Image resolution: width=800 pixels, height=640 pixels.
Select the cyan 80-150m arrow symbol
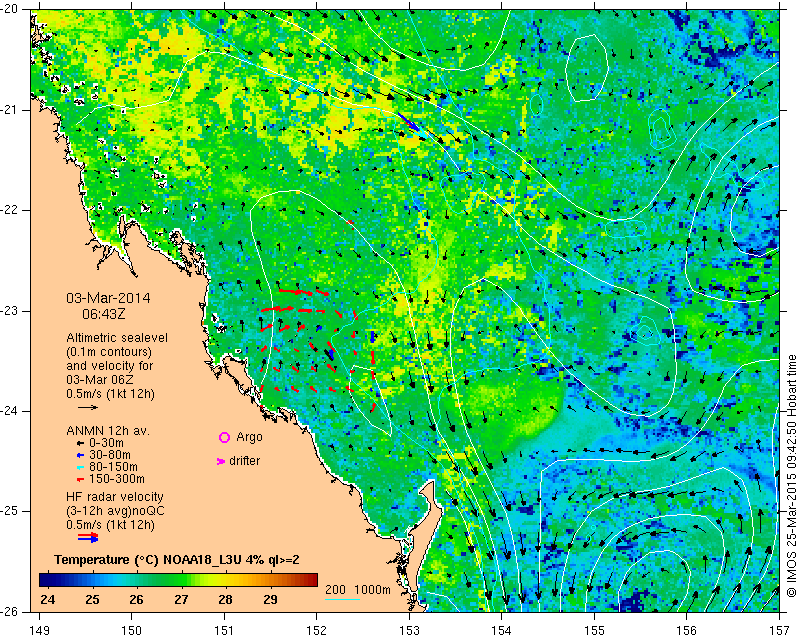click(80, 467)
